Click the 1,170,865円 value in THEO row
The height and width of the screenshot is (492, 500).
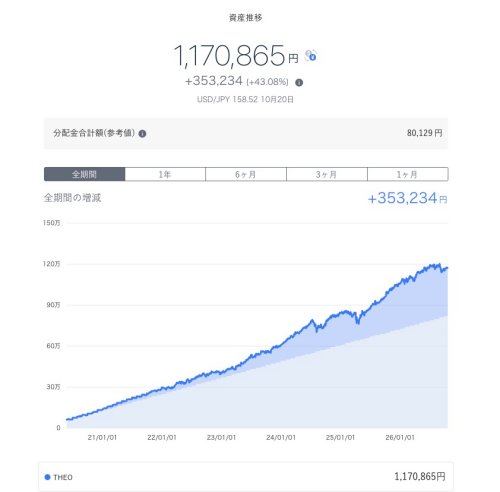click(420, 476)
